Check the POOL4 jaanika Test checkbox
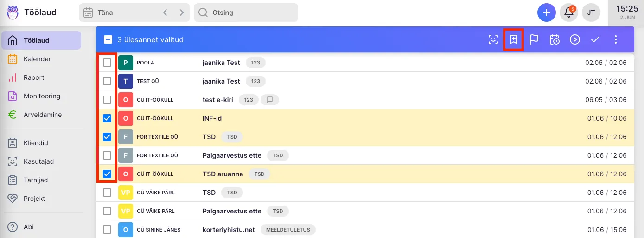The height and width of the screenshot is (238, 644). pos(107,63)
